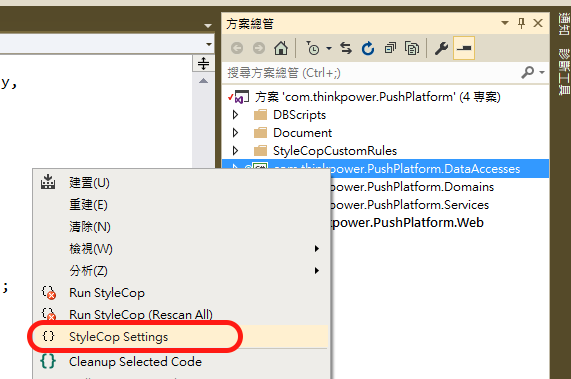Image resolution: width=571 pixels, height=379 pixels.
Task: Expand the Document folder
Action: [235, 133]
